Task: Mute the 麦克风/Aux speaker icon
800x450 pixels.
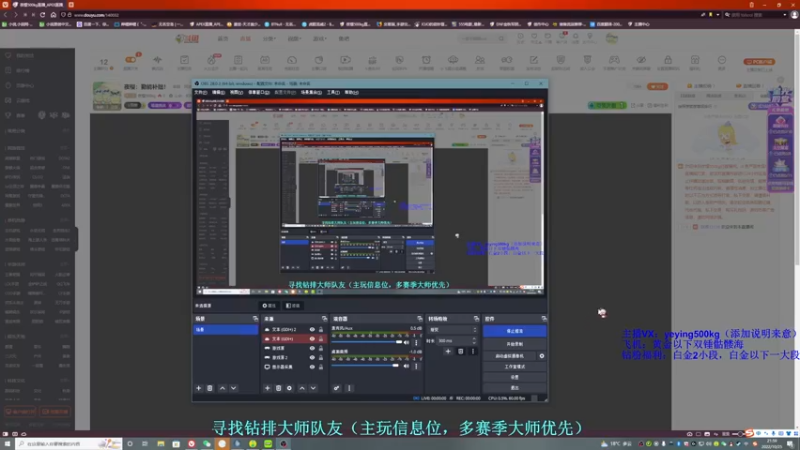Action: [x=407, y=342]
